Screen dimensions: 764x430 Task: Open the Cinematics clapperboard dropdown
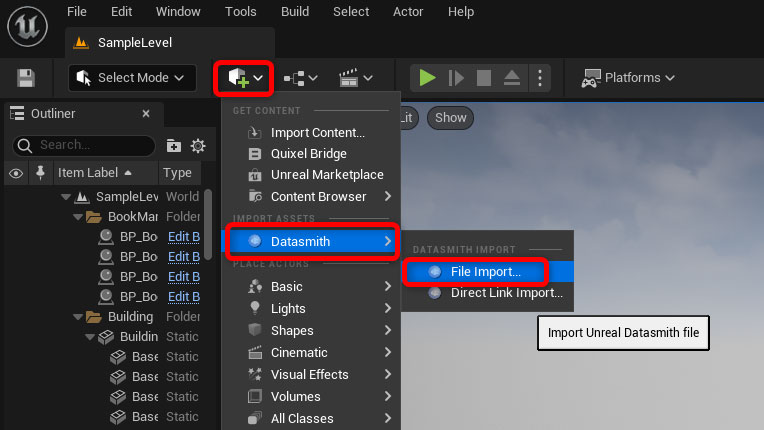[356, 78]
